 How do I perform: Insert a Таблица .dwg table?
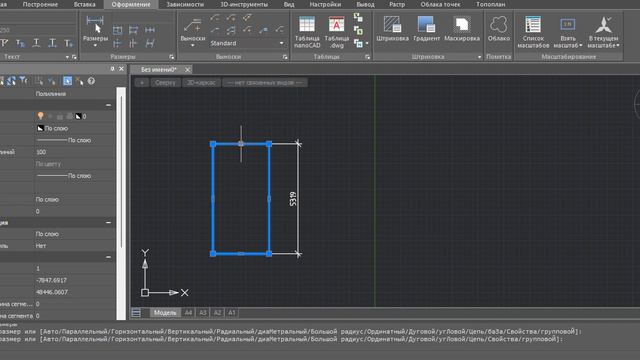pyautogui.click(x=336, y=32)
